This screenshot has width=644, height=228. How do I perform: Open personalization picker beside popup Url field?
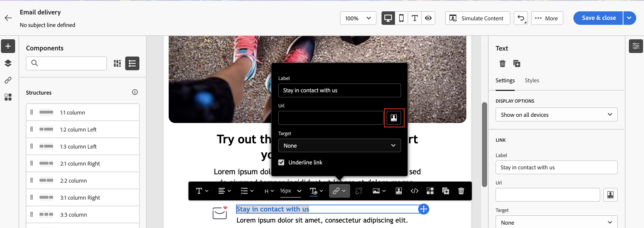394,118
